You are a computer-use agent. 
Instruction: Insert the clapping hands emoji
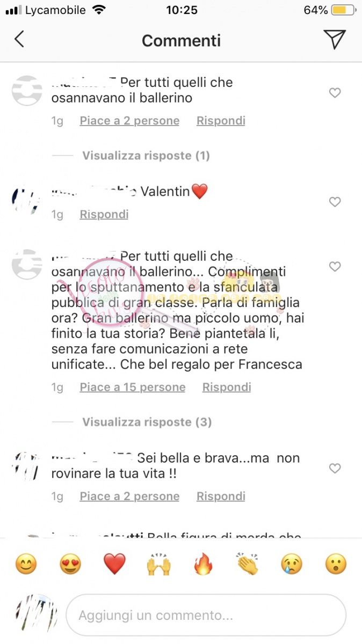247,565
